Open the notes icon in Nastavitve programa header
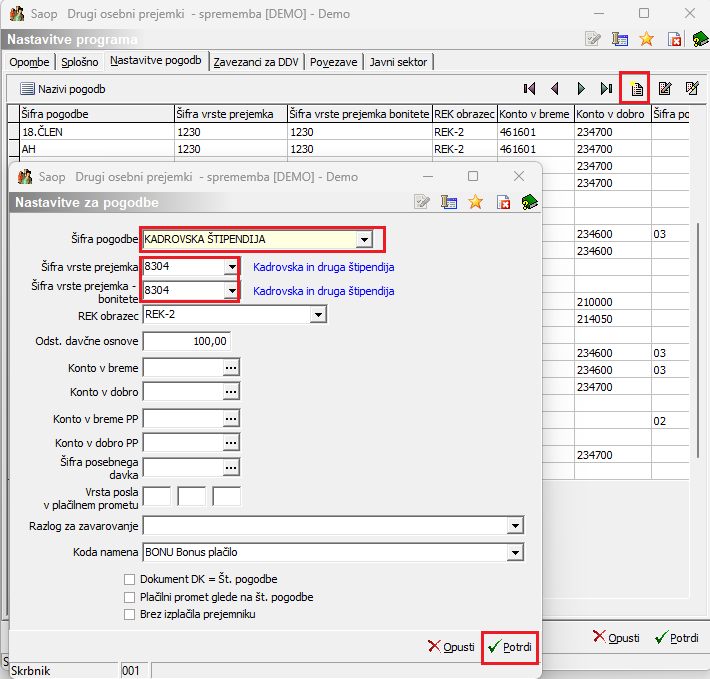The width and height of the screenshot is (710, 679). tap(593, 39)
